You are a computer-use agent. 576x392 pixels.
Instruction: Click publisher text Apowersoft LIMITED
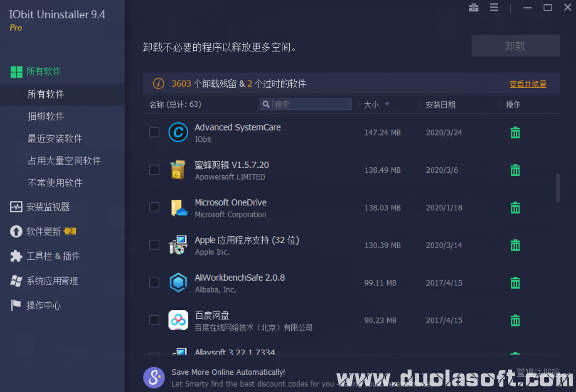pos(230,177)
